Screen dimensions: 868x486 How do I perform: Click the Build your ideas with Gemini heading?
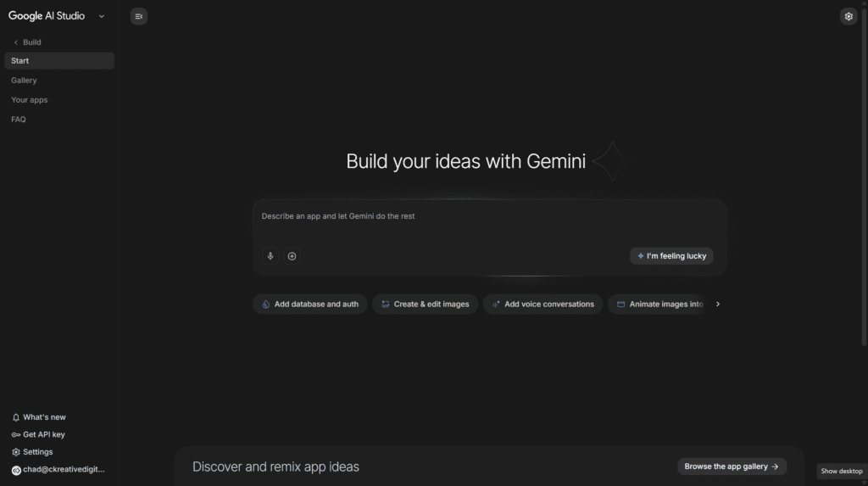(465, 161)
